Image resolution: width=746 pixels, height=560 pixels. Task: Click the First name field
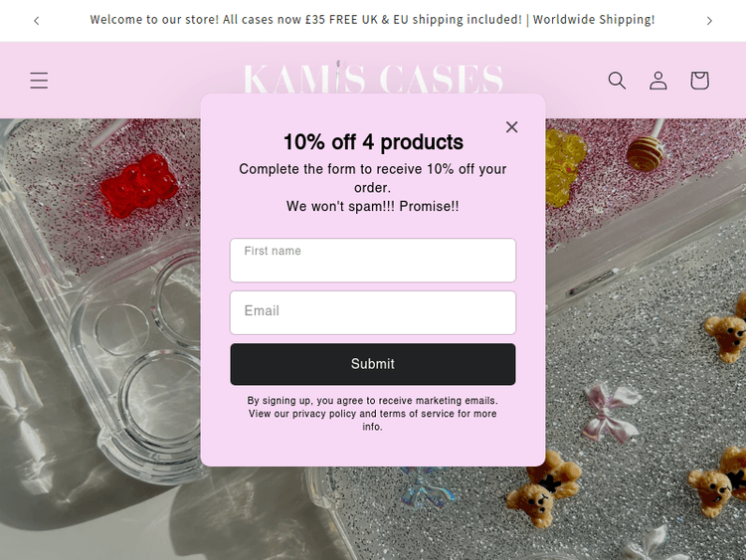click(x=373, y=261)
